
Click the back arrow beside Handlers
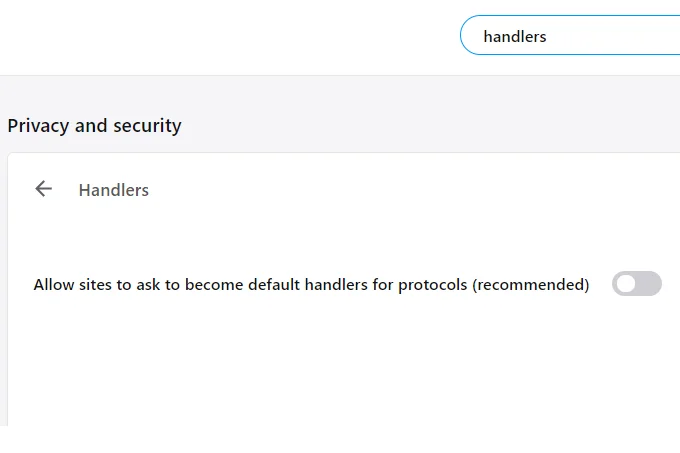click(43, 189)
